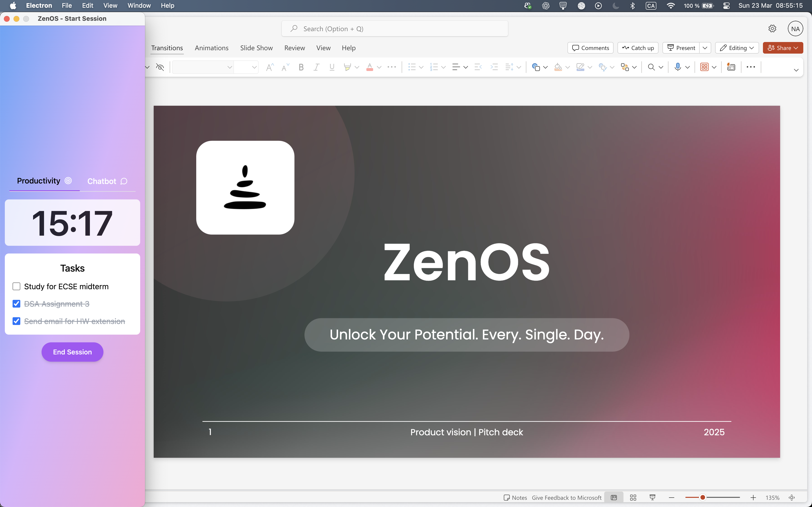Click the Comments button
The height and width of the screenshot is (507, 812).
click(590, 48)
